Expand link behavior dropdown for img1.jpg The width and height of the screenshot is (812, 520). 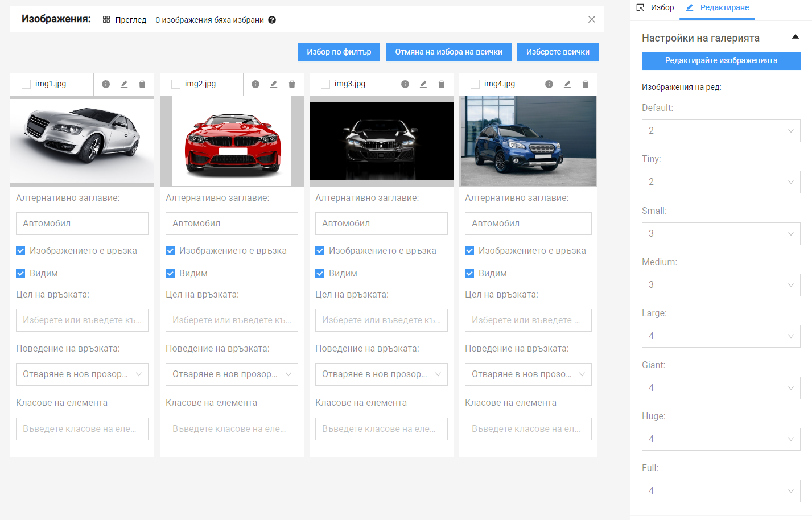click(x=82, y=374)
